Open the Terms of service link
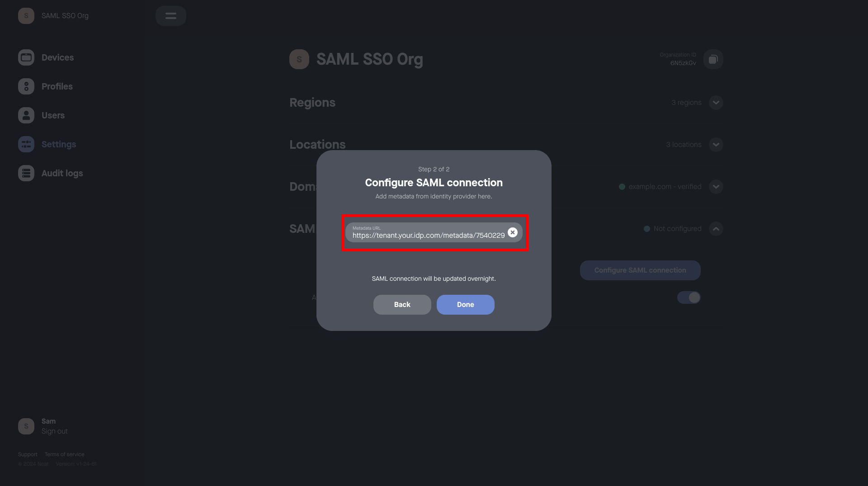Image resolution: width=868 pixels, height=486 pixels. point(64,454)
